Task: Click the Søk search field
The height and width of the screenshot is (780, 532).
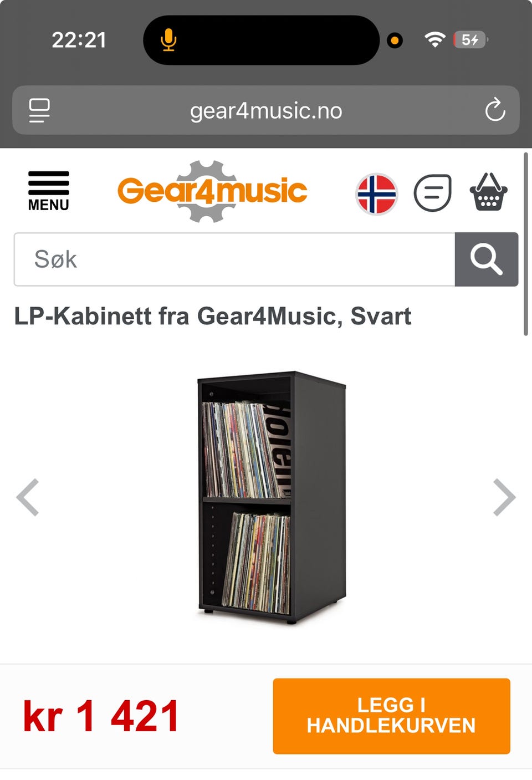Action: (234, 259)
